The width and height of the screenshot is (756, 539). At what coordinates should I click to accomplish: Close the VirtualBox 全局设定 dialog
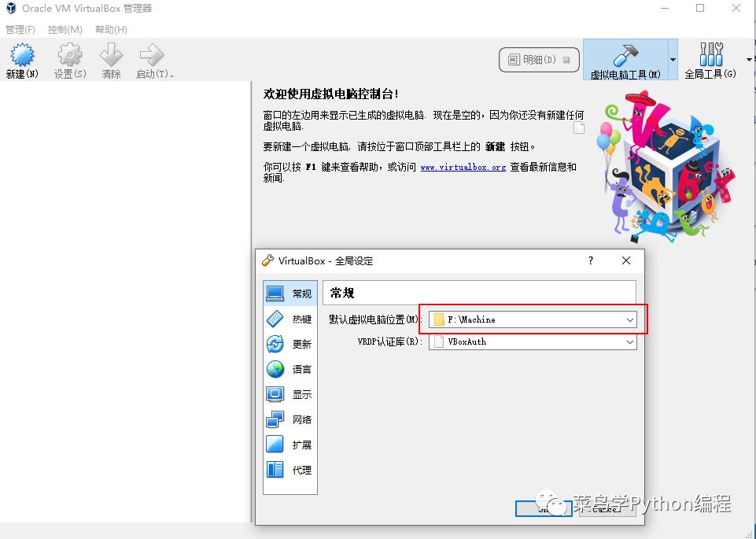[x=626, y=260]
